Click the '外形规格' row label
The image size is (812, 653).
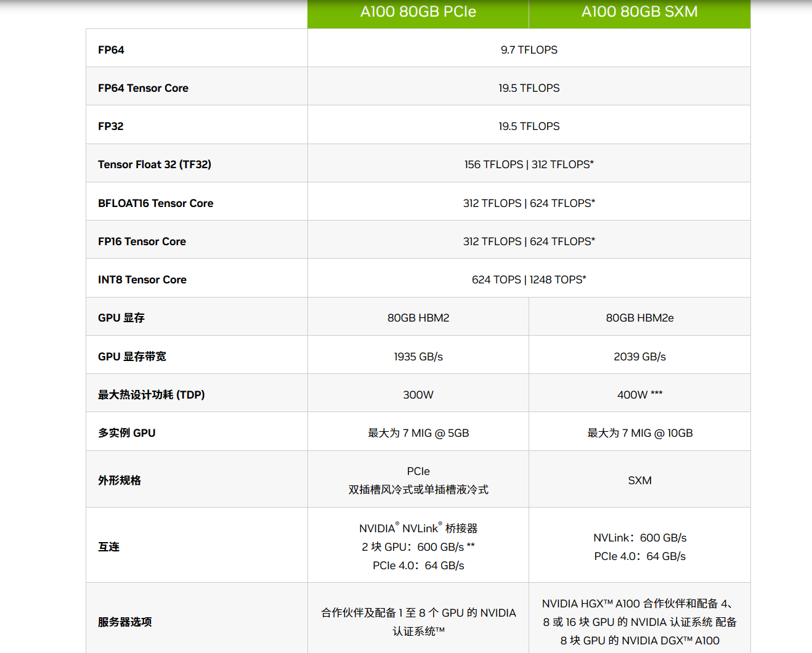coord(120,481)
